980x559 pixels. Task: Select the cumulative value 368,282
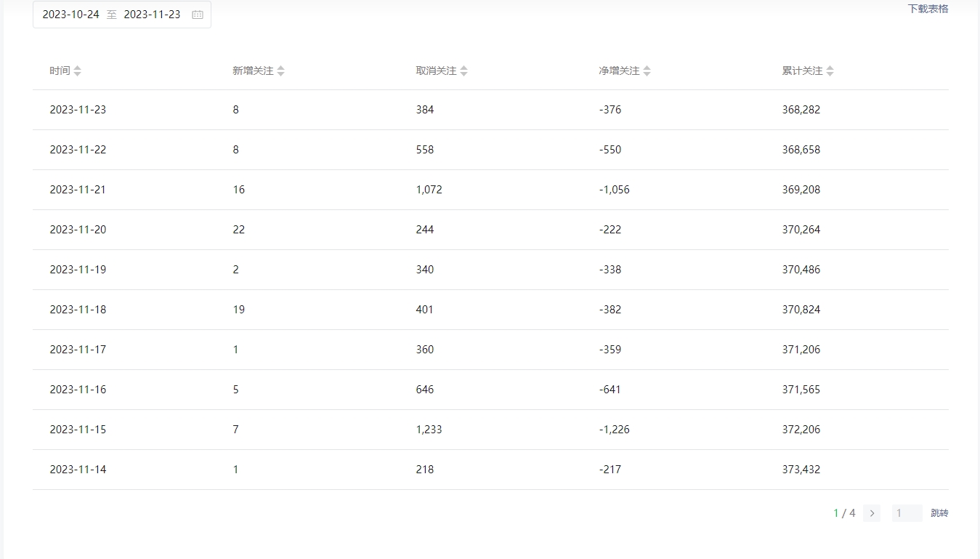click(801, 110)
